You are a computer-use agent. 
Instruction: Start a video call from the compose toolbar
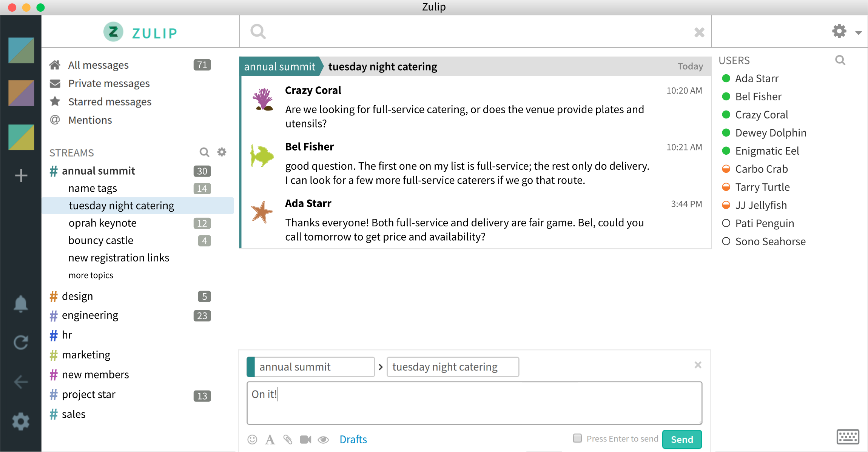(x=305, y=439)
